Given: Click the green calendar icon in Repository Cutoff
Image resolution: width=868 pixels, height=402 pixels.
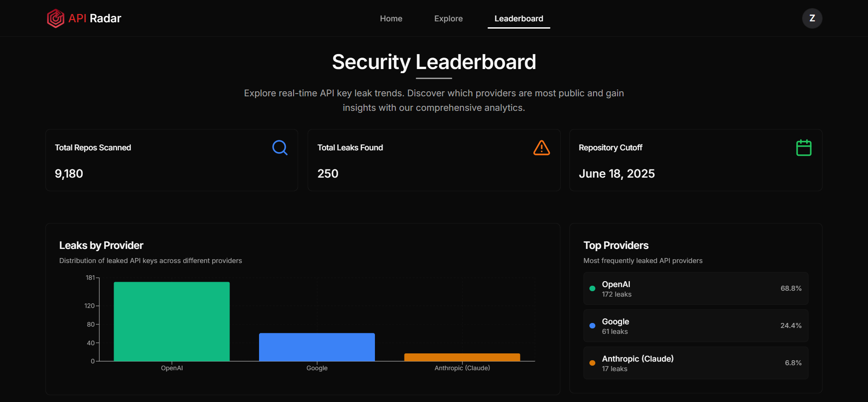Looking at the screenshot, I should 804,148.
